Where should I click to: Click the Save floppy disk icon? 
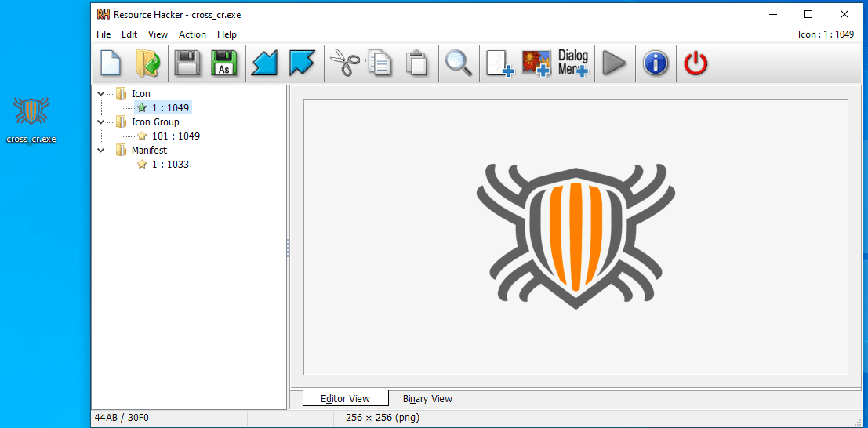pos(187,63)
